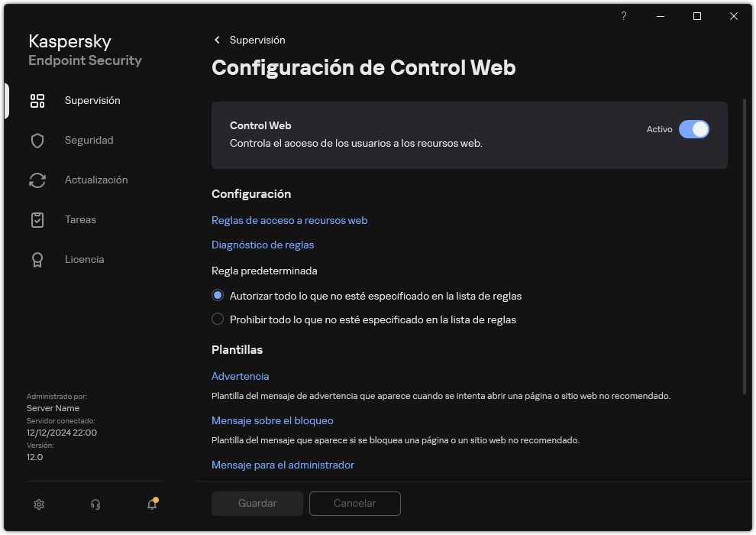
Task: Click the support headphones icon
Action: tap(95, 504)
